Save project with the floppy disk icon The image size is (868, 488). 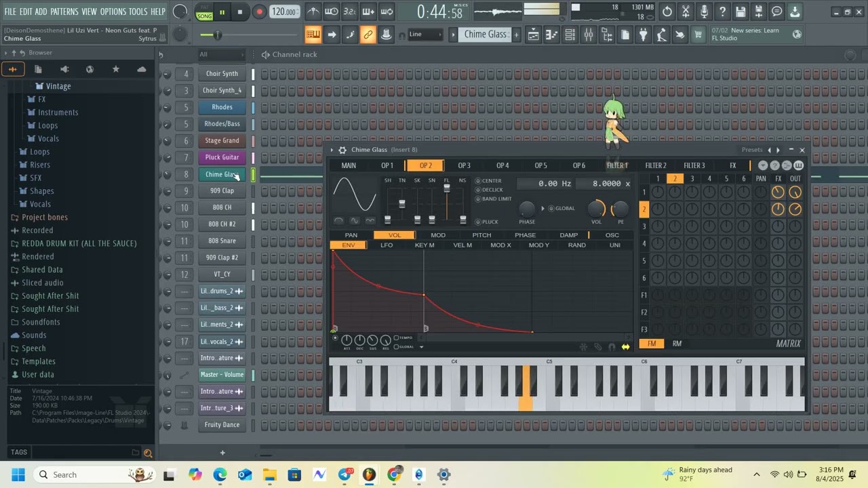pos(741,12)
